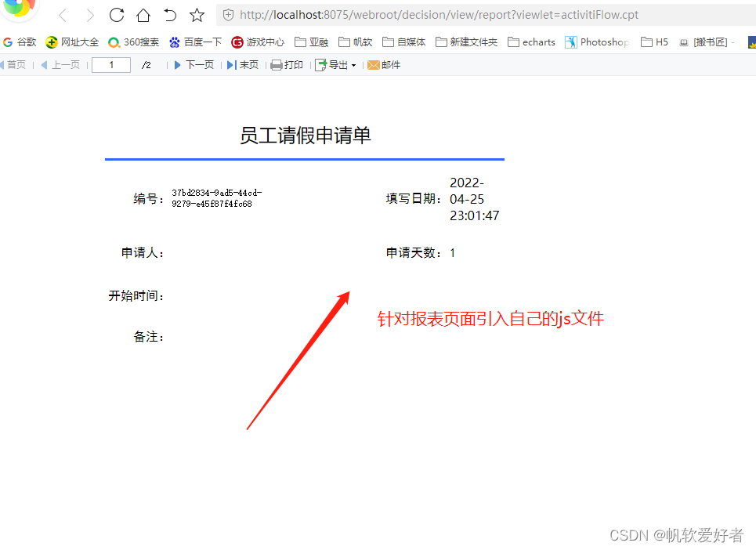Bookmark this page with the star icon
This screenshot has height=550, width=756.
[197, 16]
